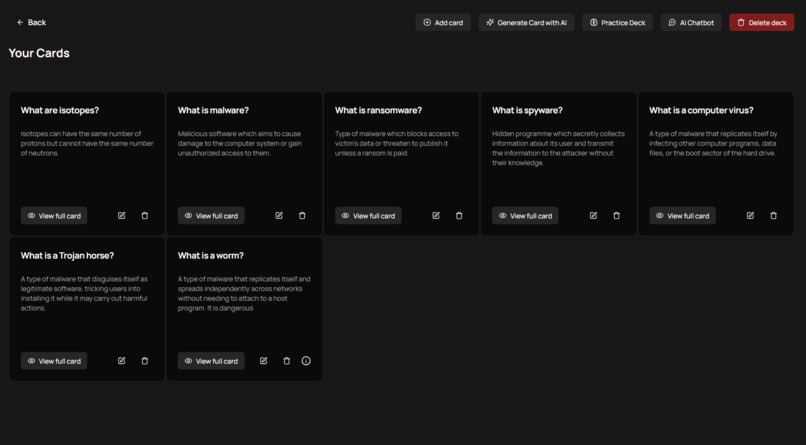806x445 pixels.
Task: Click the 'What is spyware?' card title
Action: click(527, 110)
